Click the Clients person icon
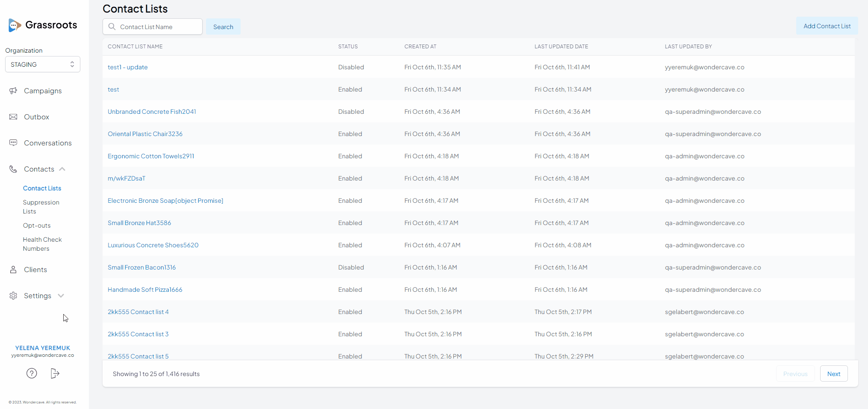The height and width of the screenshot is (409, 868). point(13,270)
